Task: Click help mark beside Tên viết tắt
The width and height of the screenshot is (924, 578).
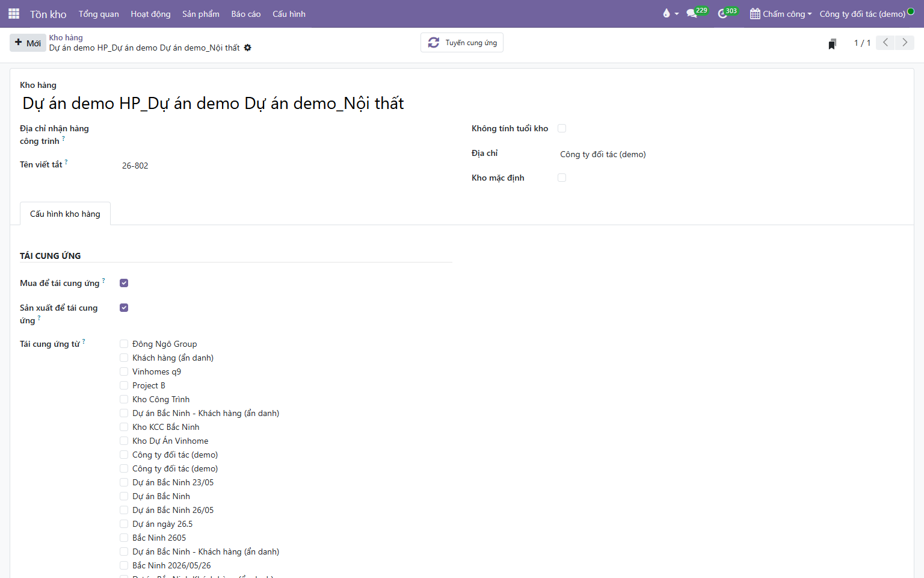Action: (x=66, y=161)
